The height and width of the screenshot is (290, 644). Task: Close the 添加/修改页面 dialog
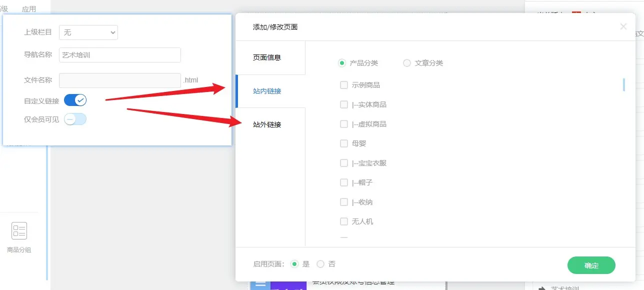(x=623, y=26)
